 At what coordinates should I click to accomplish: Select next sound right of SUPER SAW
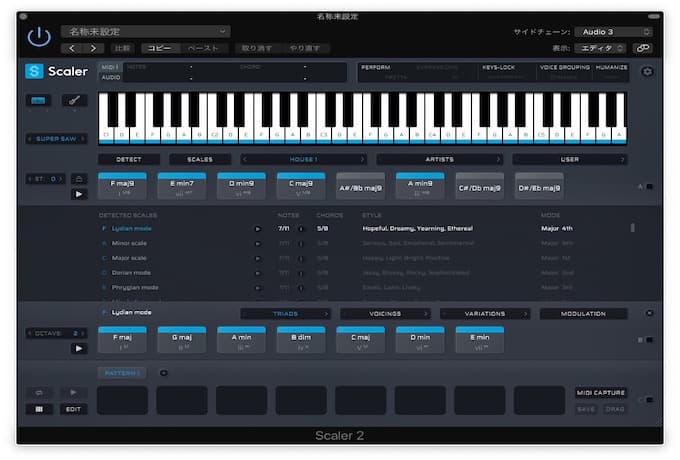[x=82, y=139]
